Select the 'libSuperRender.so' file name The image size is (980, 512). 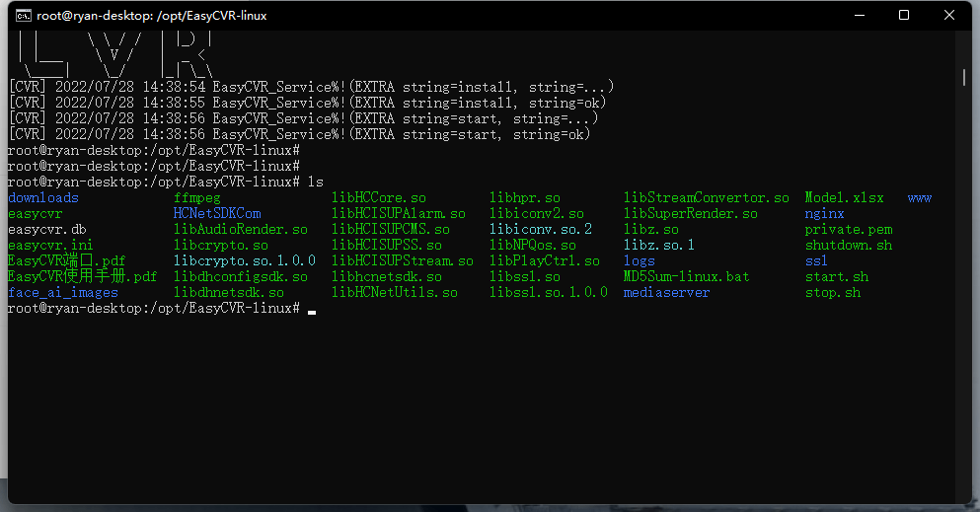[691, 213]
